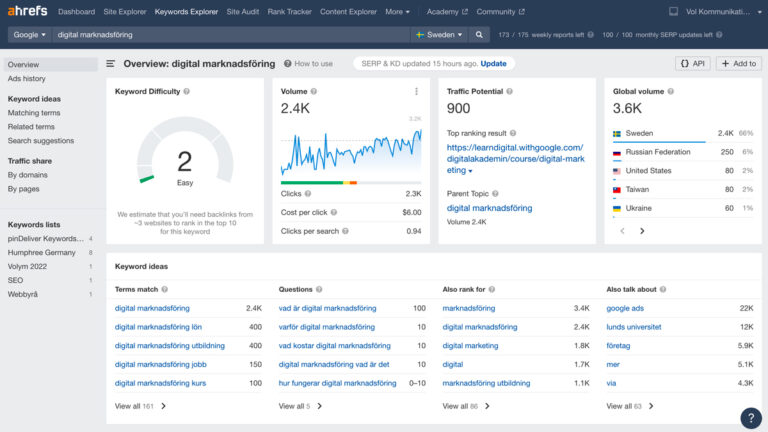Open the vad är digital marknadsföring question
Image resolution: width=768 pixels, height=432 pixels.
(327, 309)
